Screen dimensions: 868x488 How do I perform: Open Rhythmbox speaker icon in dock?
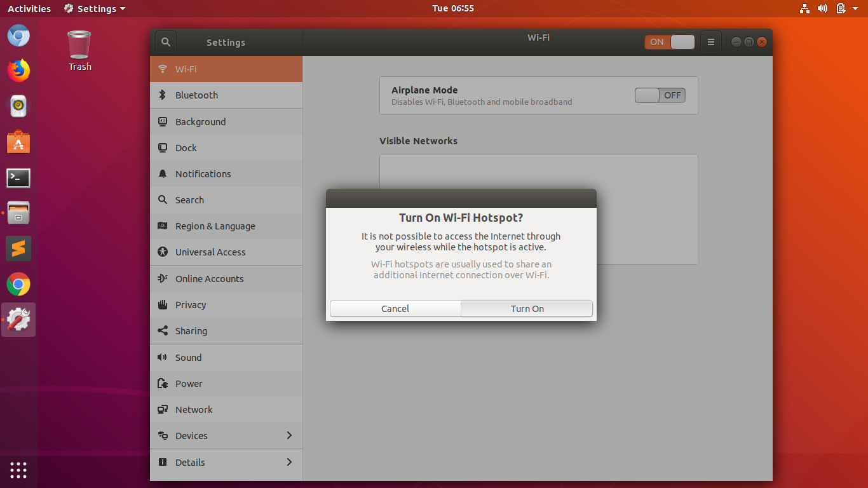tap(18, 106)
